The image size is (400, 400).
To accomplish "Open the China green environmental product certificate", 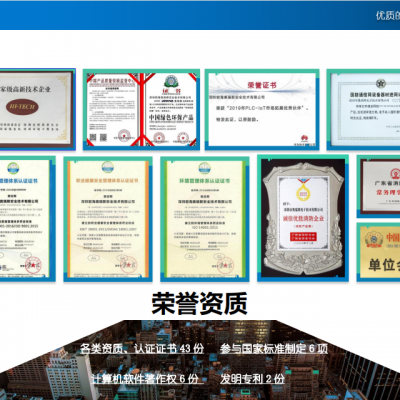I will point(141,110).
